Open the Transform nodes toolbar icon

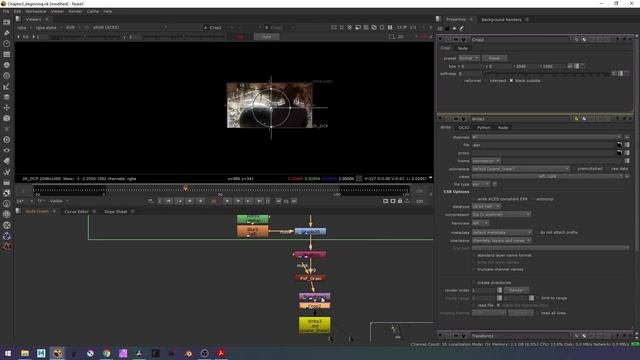click(x=7, y=107)
